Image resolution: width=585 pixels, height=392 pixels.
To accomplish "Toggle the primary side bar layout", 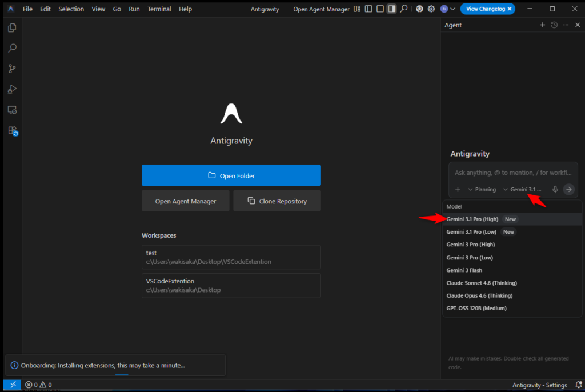I will (x=368, y=9).
